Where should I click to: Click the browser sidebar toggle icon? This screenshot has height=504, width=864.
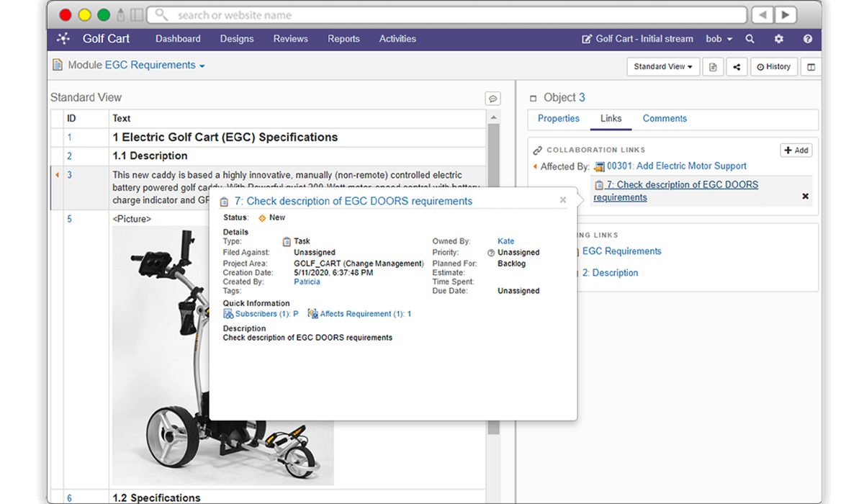point(137,14)
